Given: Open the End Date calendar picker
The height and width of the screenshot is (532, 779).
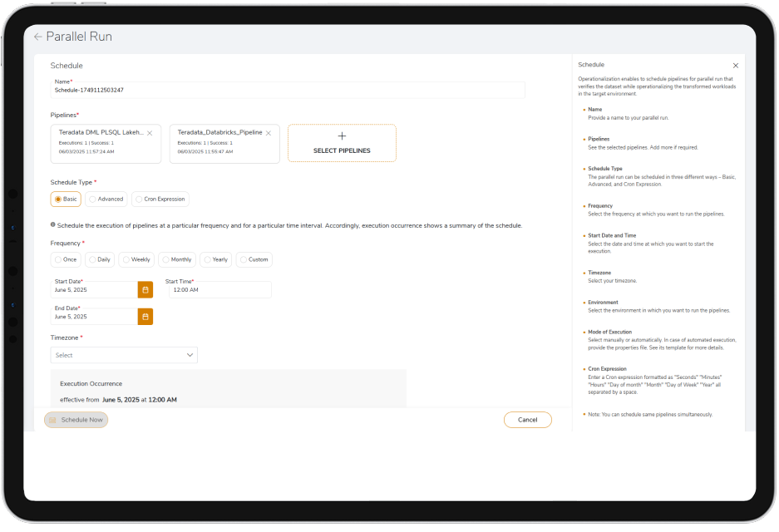Looking at the screenshot, I should coord(145,317).
